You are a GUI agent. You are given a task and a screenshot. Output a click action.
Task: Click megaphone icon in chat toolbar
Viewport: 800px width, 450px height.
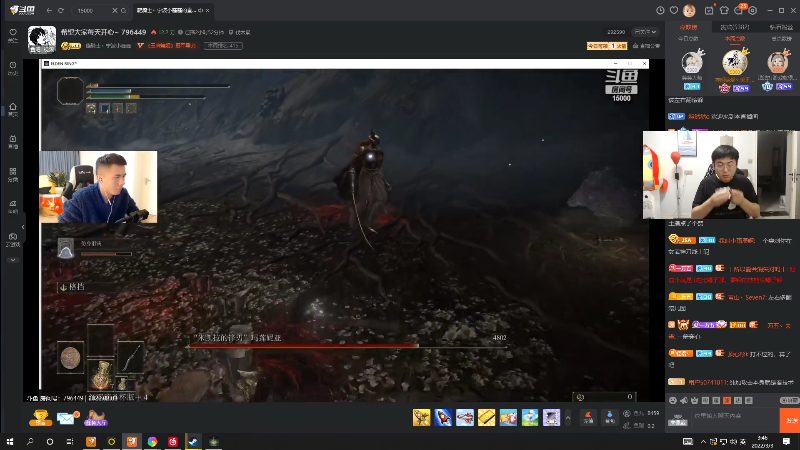coord(684,401)
